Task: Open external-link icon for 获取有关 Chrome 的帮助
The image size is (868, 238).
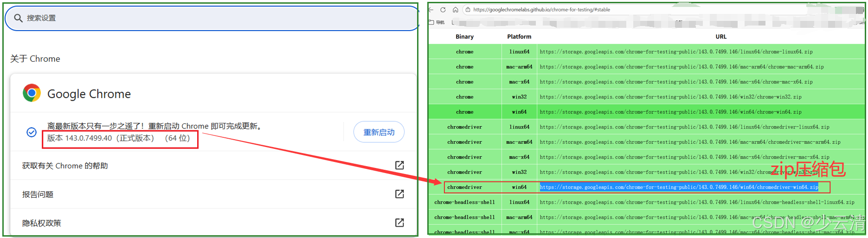Action: pos(399,165)
